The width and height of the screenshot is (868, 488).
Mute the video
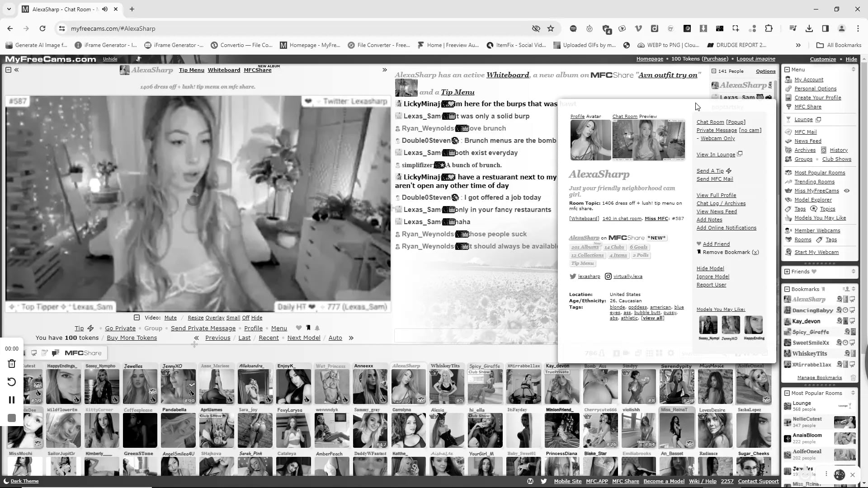pyautogui.click(x=170, y=318)
